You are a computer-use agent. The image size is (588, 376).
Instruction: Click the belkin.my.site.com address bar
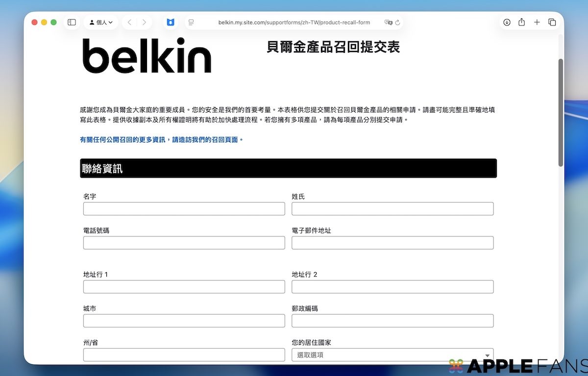[294, 23]
